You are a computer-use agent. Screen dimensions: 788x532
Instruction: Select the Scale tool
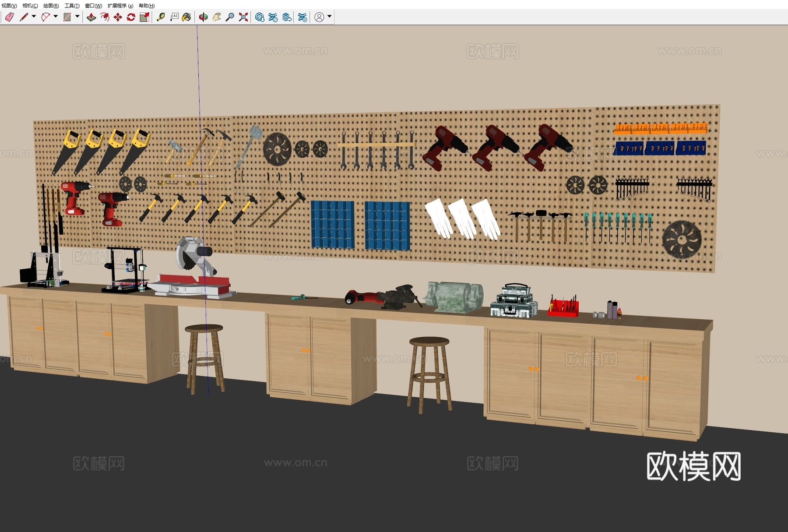point(144,17)
